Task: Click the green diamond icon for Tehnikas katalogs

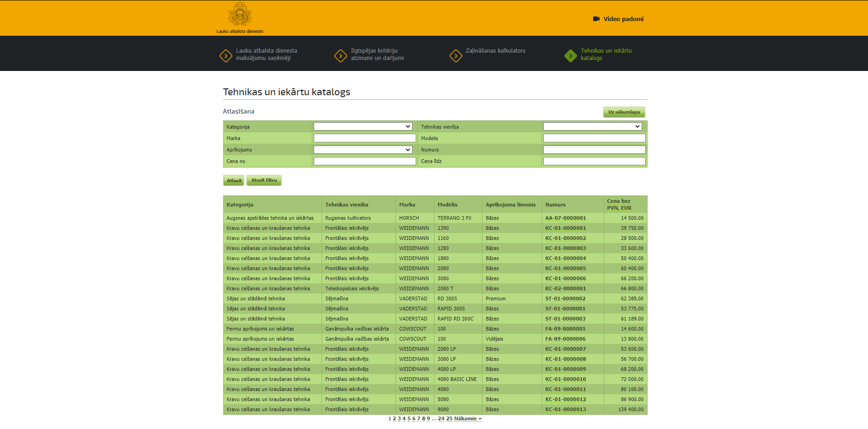Action: pos(571,55)
